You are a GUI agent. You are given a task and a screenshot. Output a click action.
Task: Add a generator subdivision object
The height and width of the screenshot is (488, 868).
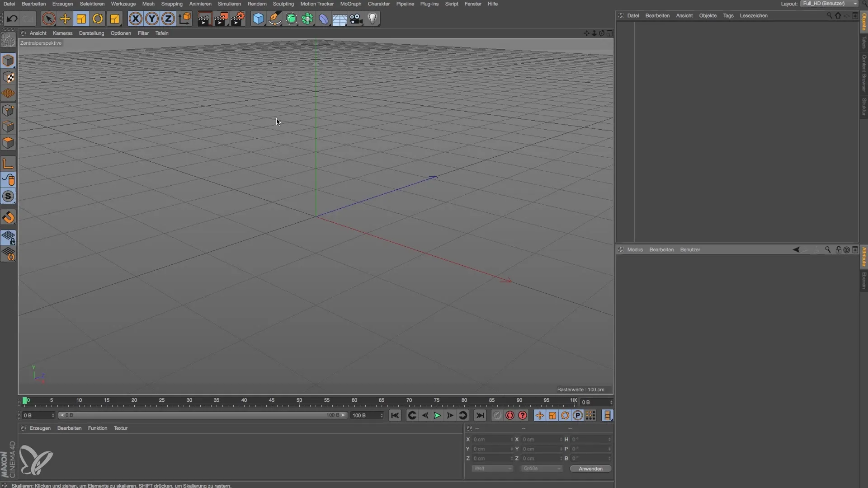[x=292, y=19]
